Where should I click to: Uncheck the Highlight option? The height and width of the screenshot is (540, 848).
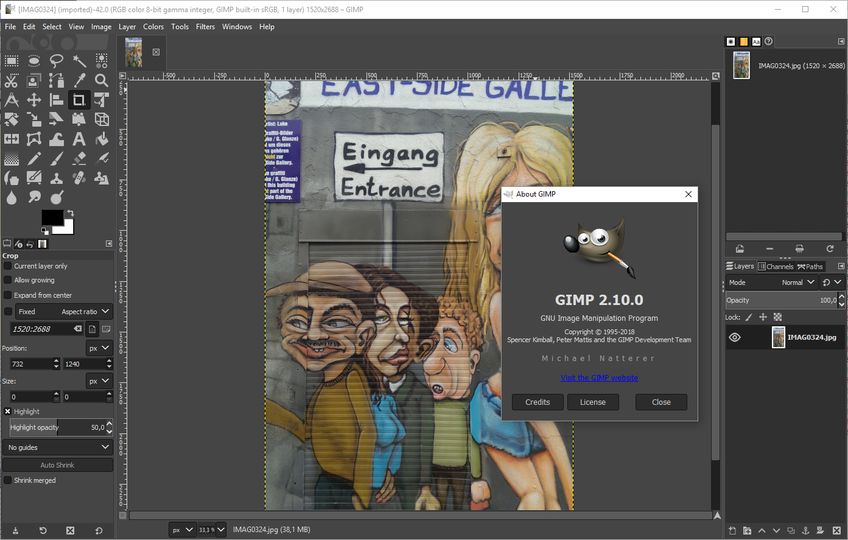8,412
